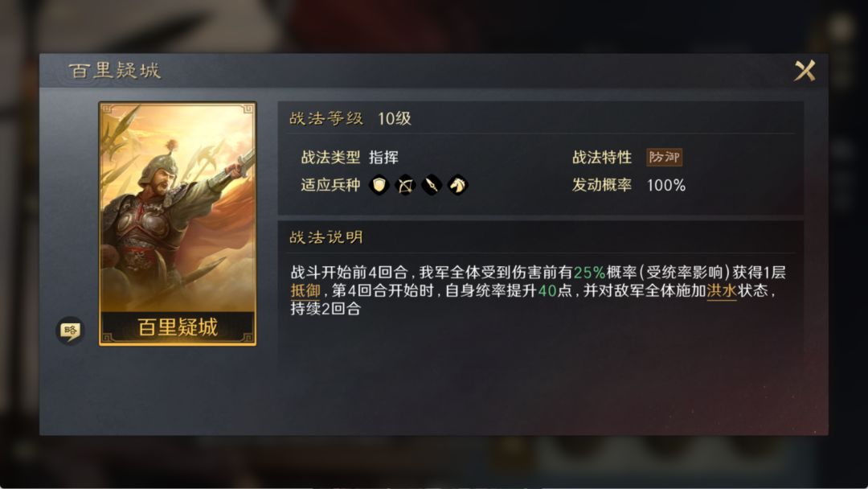The width and height of the screenshot is (868, 489).
Task: Click the 适应兵种 label
Action: [330, 185]
